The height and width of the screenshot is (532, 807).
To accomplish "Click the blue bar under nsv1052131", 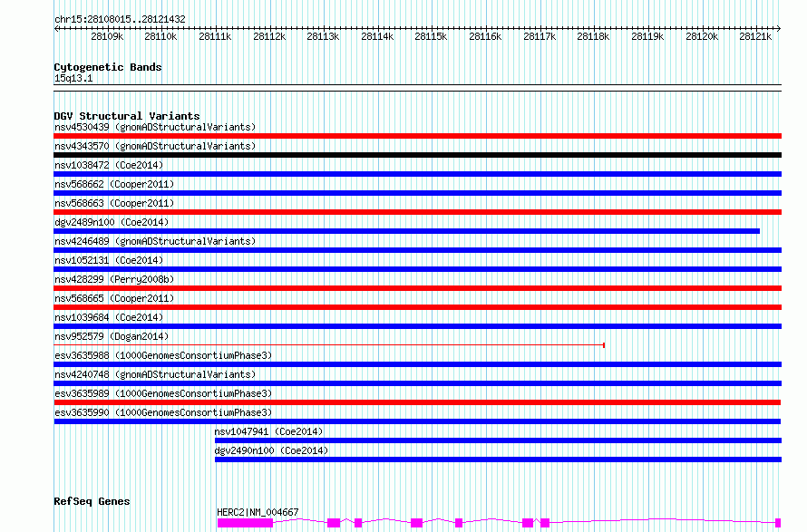I will coord(417,269).
